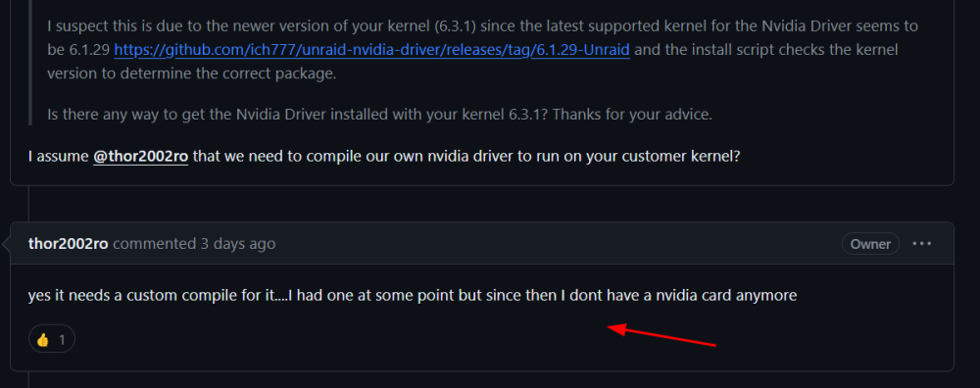Click the quoted 'Is there any way' paragraph
This screenshot has width=980, height=388.
(380, 115)
